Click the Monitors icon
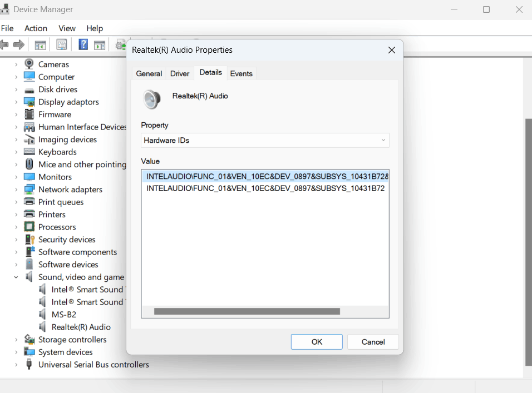The image size is (532, 393). [x=29, y=177]
